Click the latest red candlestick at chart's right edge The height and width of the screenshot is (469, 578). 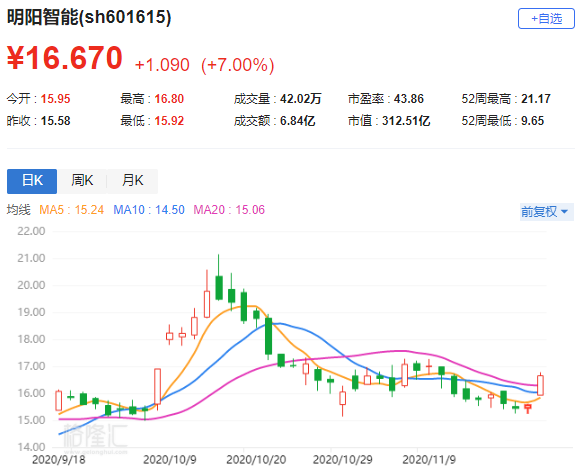pos(540,384)
